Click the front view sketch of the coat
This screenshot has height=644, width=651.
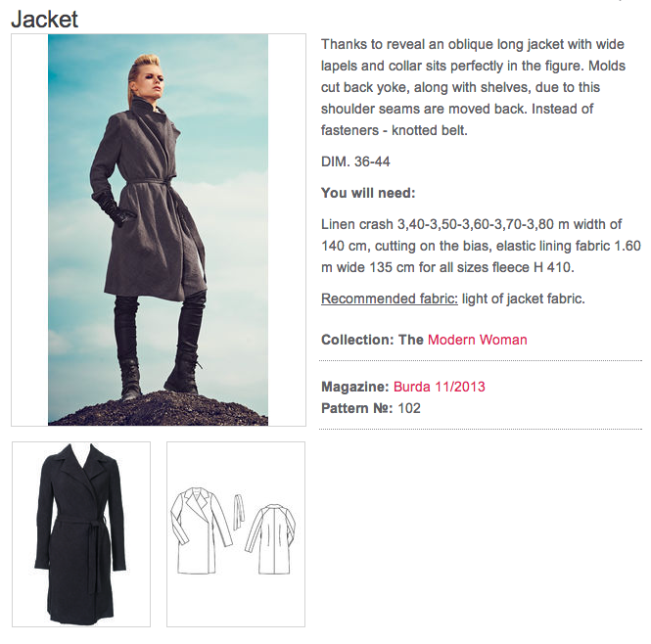[201, 531]
